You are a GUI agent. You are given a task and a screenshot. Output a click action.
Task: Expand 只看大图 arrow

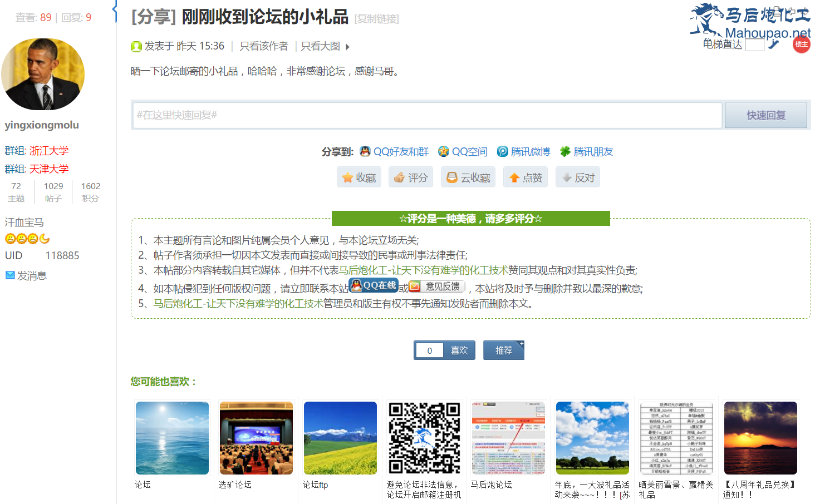tap(347, 47)
